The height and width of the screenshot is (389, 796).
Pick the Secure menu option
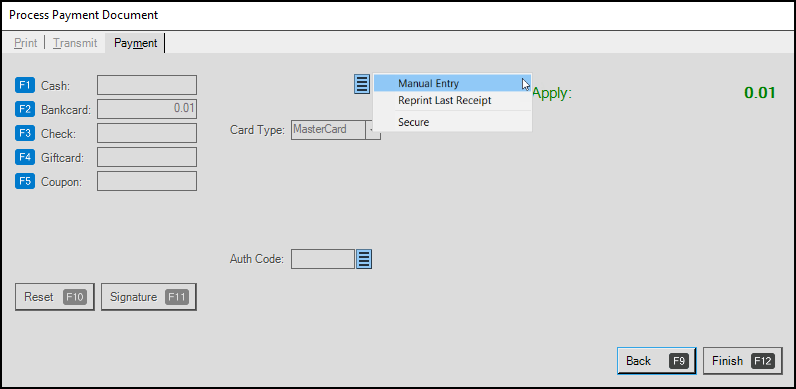(x=452, y=122)
